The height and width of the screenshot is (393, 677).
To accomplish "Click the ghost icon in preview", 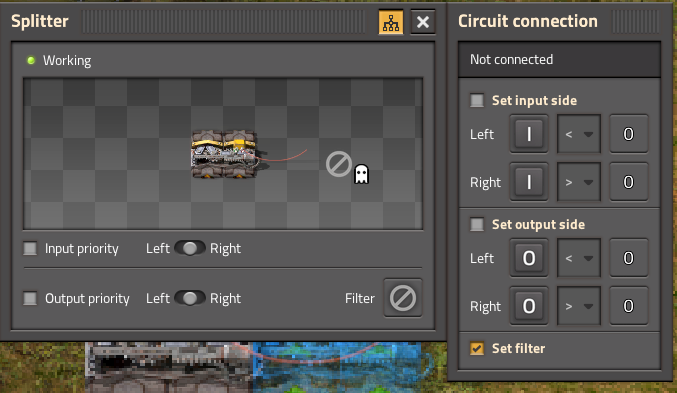I will pyautogui.click(x=361, y=174).
